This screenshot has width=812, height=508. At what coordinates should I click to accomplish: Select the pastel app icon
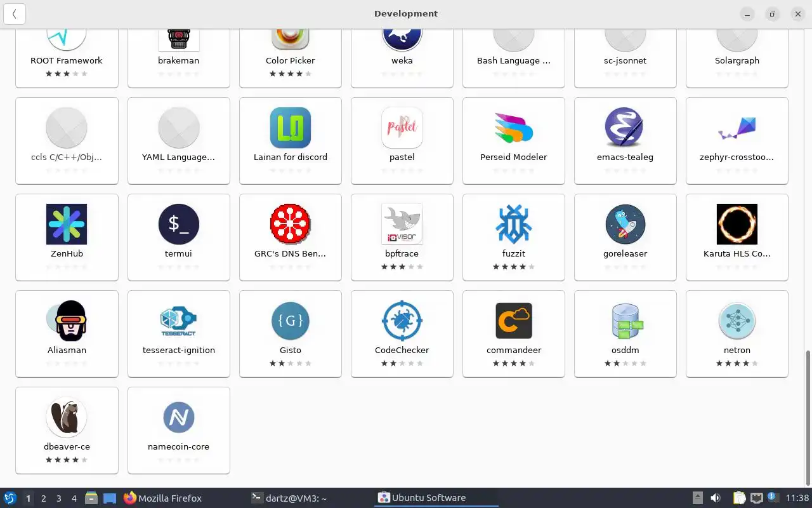402,128
